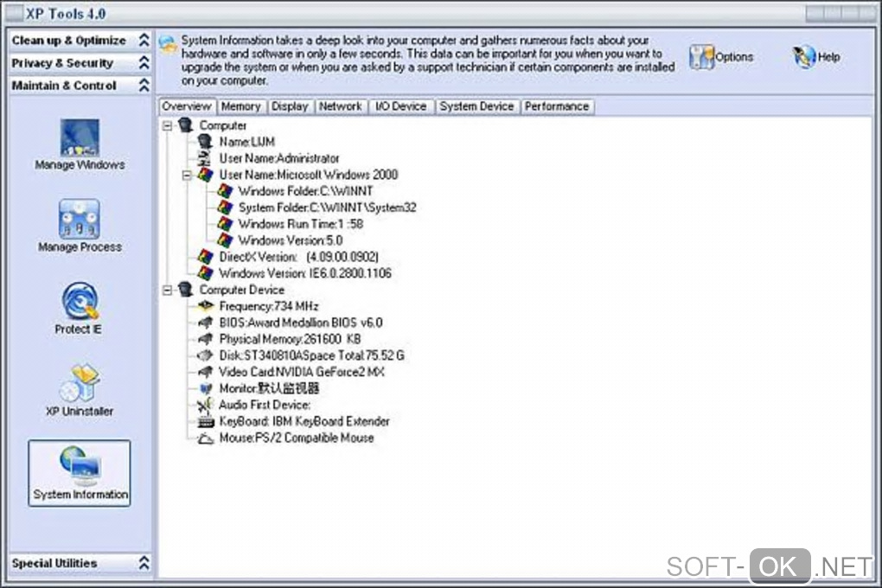
Task: Click the audio icon beside Audio First Device
Action: pos(205,405)
